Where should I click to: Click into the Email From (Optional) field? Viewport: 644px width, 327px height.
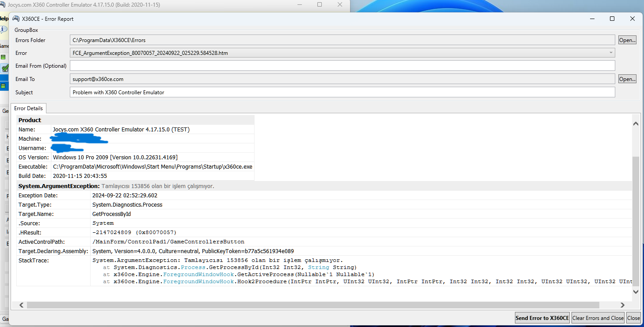pyautogui.click(x=343, y=65)
